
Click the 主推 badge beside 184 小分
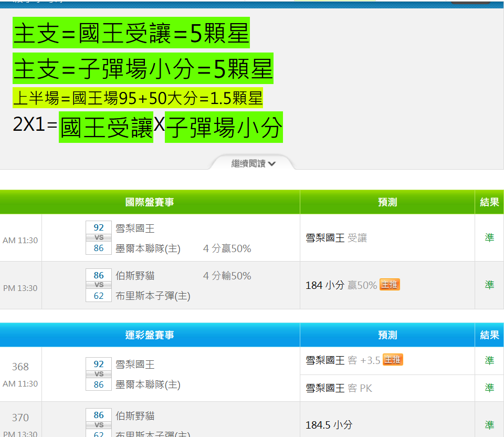tap(390, 285)
